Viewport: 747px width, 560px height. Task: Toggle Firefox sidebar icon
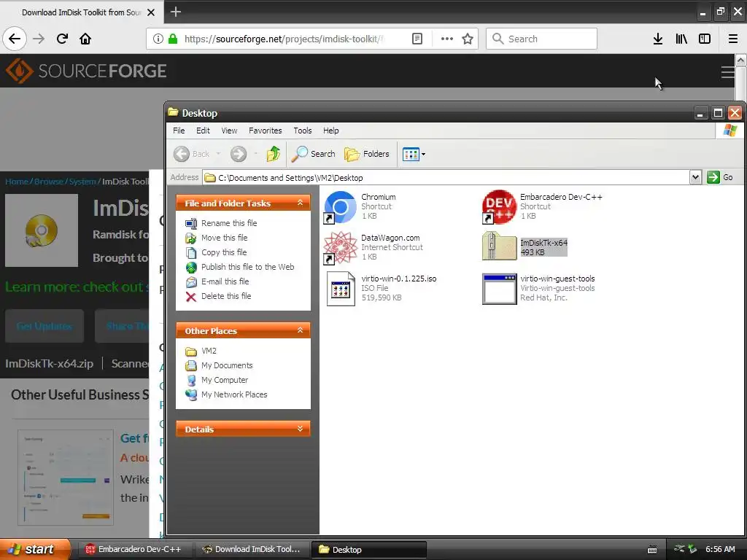(x=705, y=39)
